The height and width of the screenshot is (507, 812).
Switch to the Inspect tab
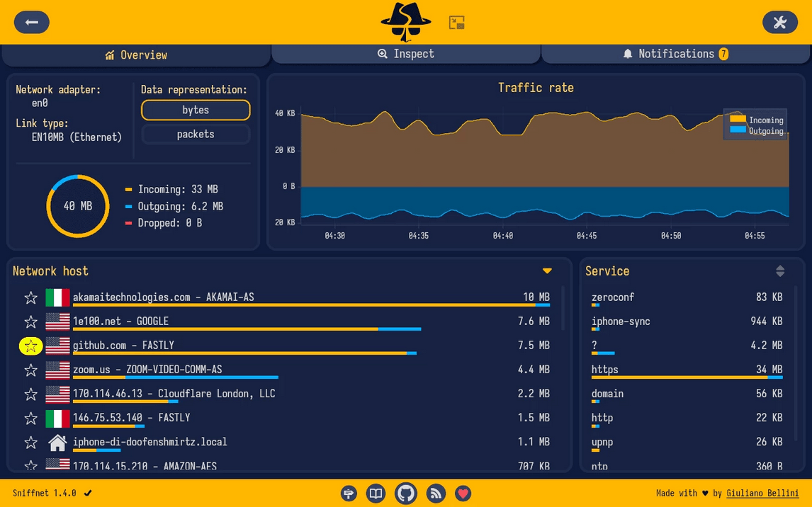coord(406,53)
